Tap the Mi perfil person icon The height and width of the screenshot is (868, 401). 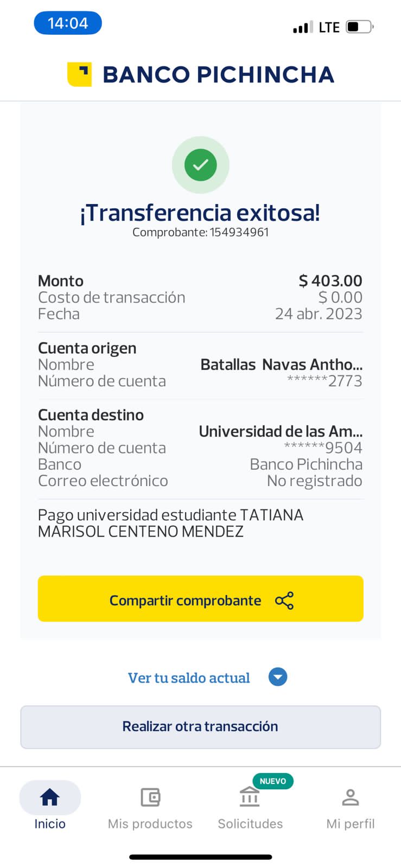click(351, 797)
